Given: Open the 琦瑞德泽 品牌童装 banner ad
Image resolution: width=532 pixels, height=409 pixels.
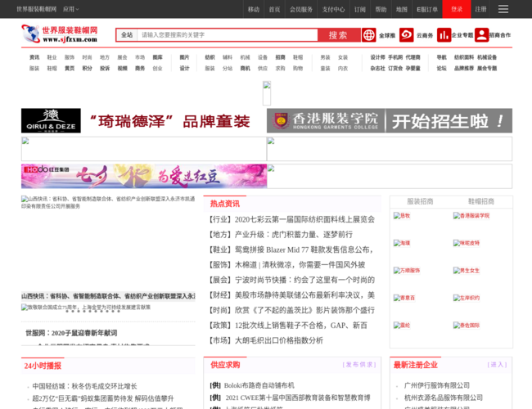Looking at the screenshot, I should click(x=144, y=121).
